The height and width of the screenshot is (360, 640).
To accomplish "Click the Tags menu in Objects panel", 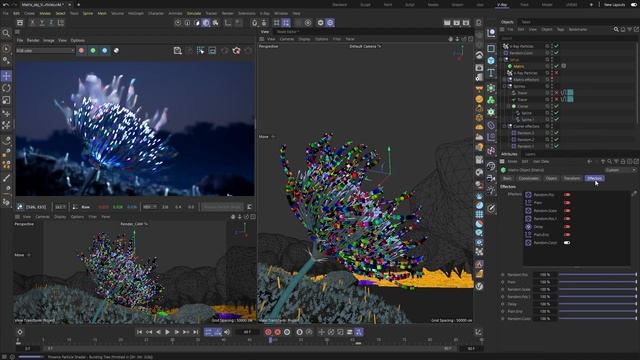I will point(560,29).
